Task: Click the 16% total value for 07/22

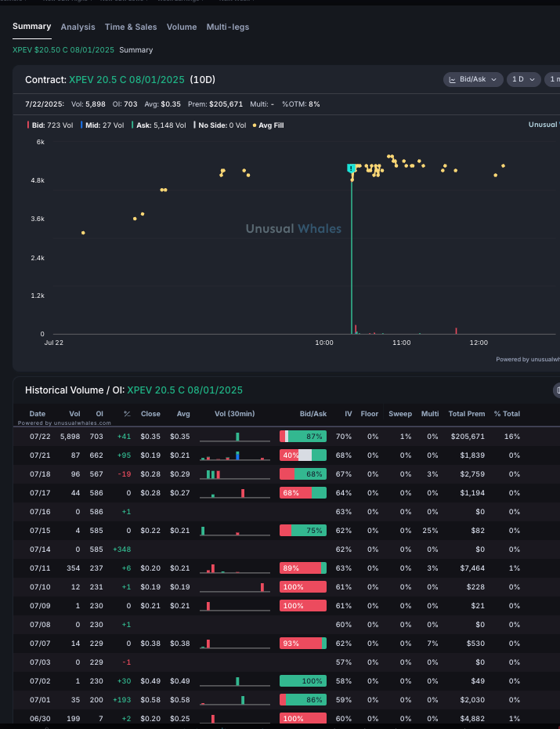Action: coord(512,437)
